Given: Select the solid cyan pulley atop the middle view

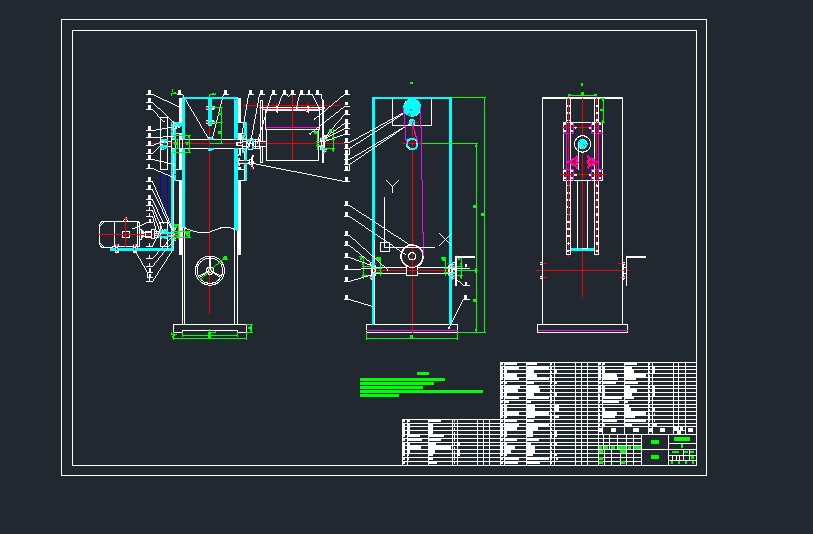Looking at the screenshot, I should [412, 108].
